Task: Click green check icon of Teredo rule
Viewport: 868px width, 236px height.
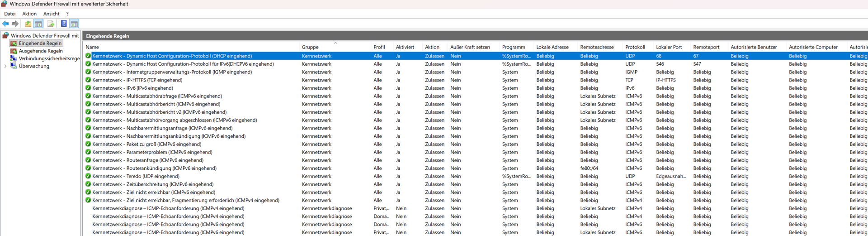Action: pyautogui.click(x=88, y=176)
